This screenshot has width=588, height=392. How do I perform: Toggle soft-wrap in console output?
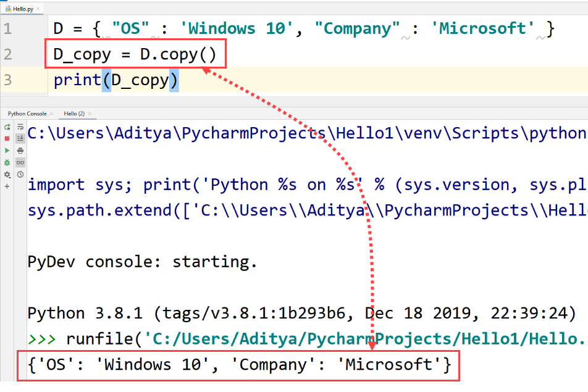click(x=20, y=127)
